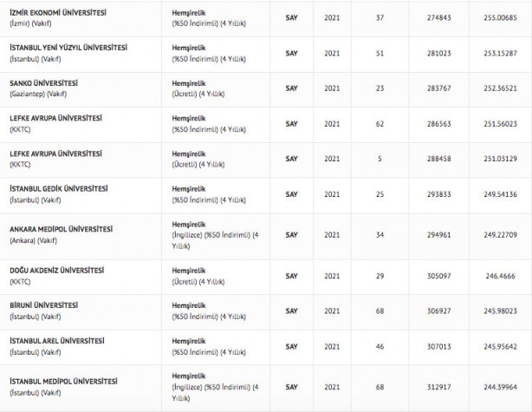Click Hemşirelik (İngilizce) program for Ankara Medipol
532x412 pixels.
tap(189, 228)
